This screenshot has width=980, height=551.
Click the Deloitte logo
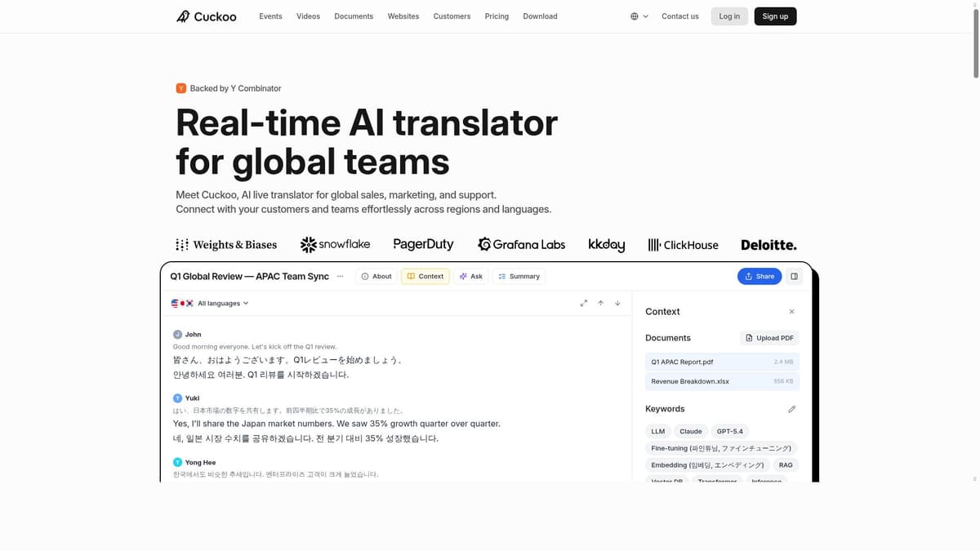(x=768, y=245)
